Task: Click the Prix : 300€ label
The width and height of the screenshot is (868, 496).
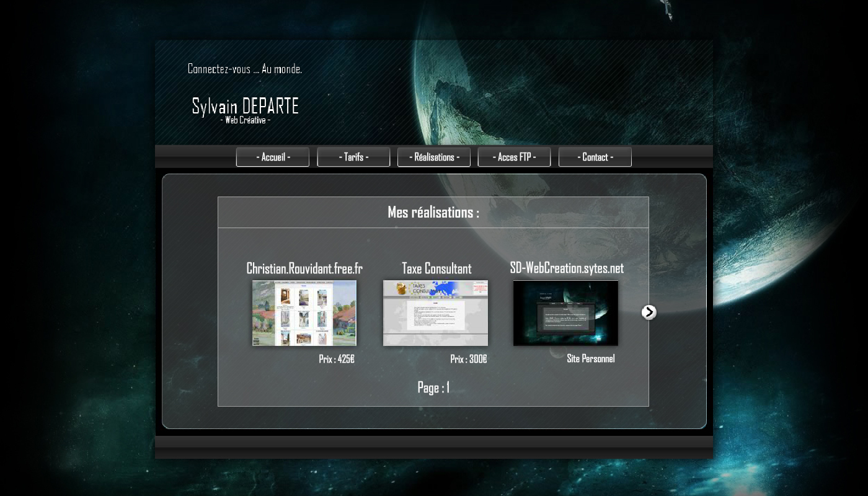Action: (469, 358)
